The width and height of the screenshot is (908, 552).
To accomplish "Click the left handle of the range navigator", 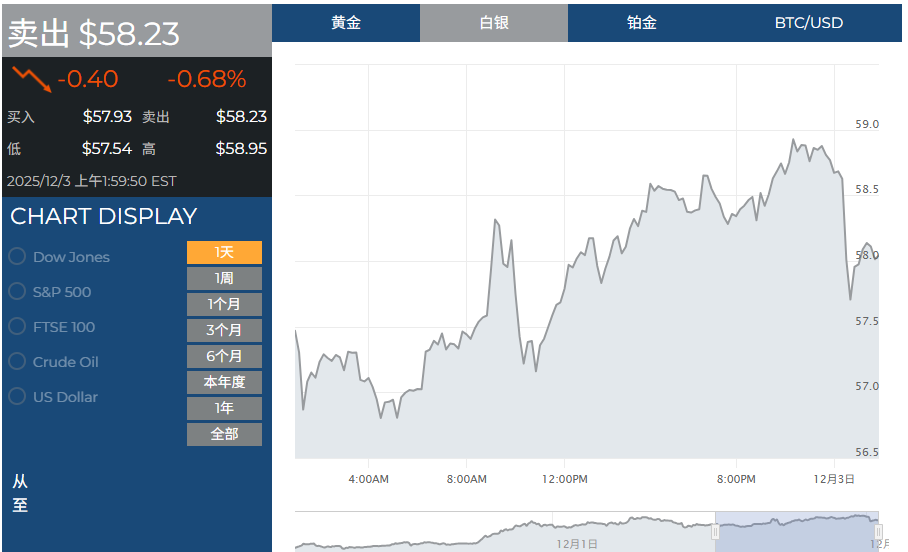I will pos(715,532).
